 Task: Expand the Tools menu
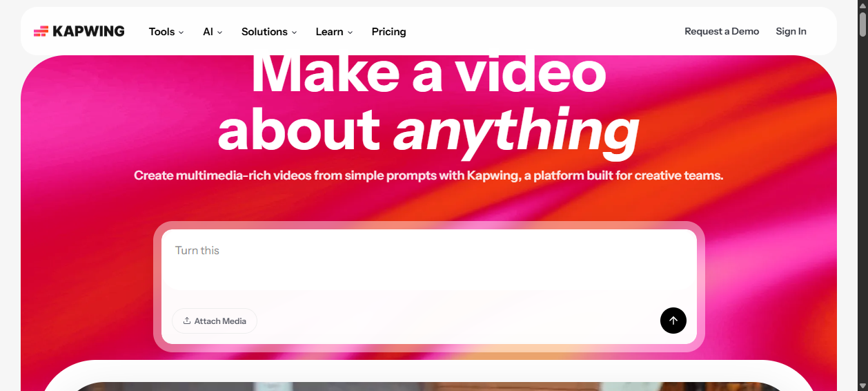click(x=166, y=32)
